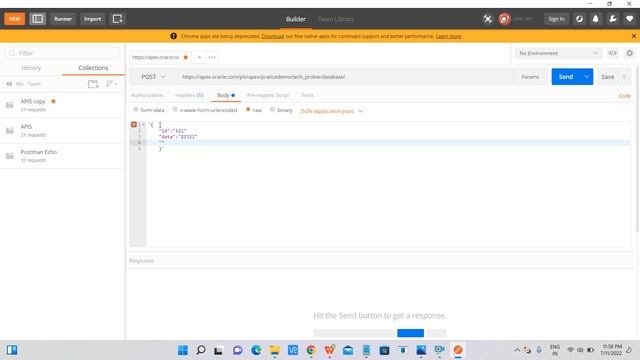The width and height of the screenshot is (640, 360).
Task: Open the Code link
Action: pyautogui.click(x=624, y=96)
